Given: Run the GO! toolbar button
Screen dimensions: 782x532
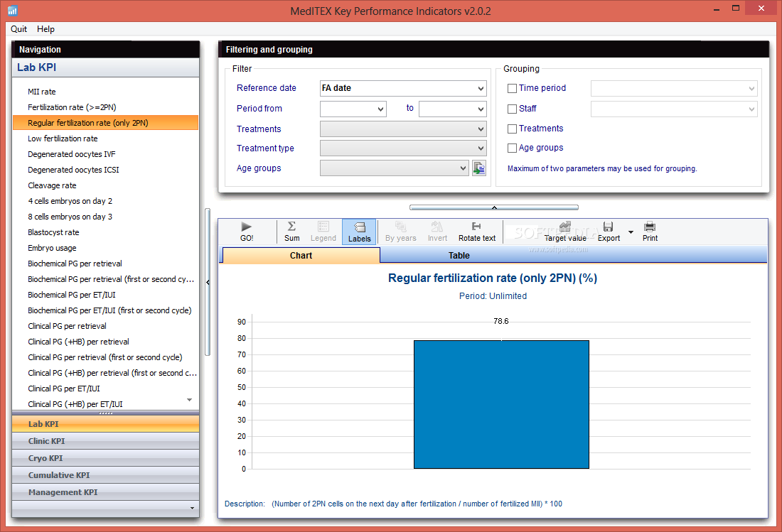Looking at the screenshot, I should 247,232.
